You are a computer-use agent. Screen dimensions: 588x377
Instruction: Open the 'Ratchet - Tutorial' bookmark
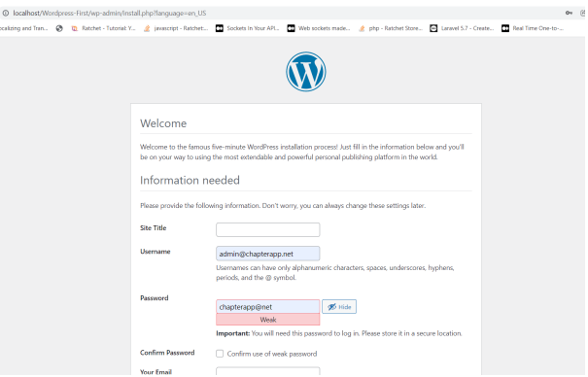[104, 28]
